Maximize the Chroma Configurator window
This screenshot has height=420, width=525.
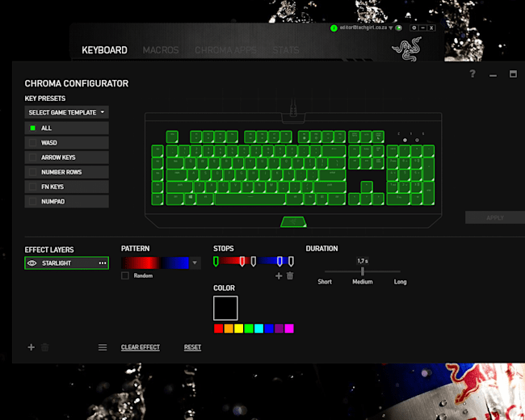click(x=513, y=73)
